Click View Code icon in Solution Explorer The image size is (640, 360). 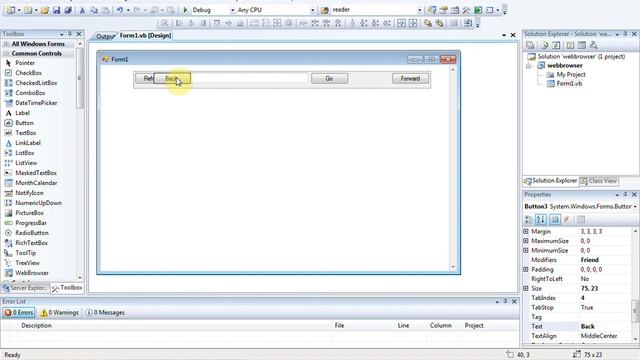coord(570,45)
